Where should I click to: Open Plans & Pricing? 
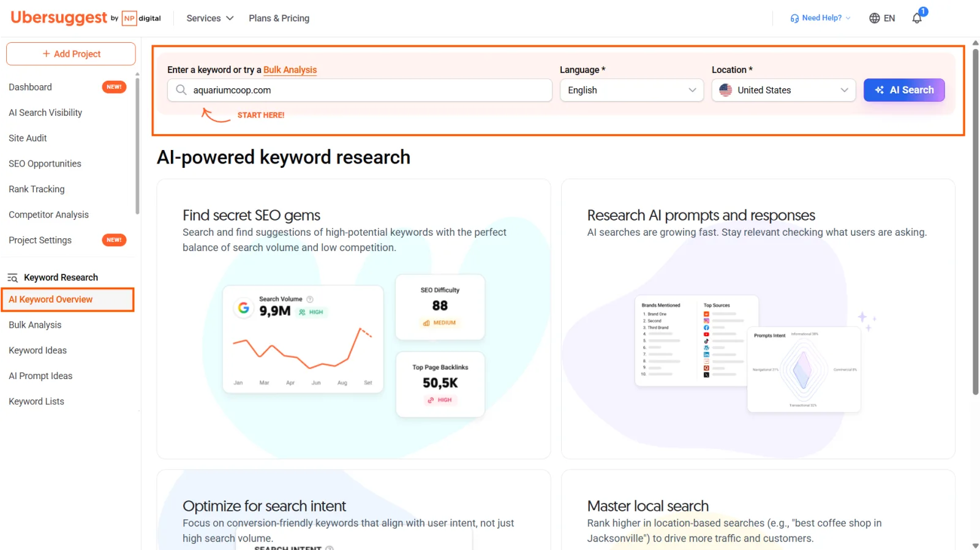point(279,18)
